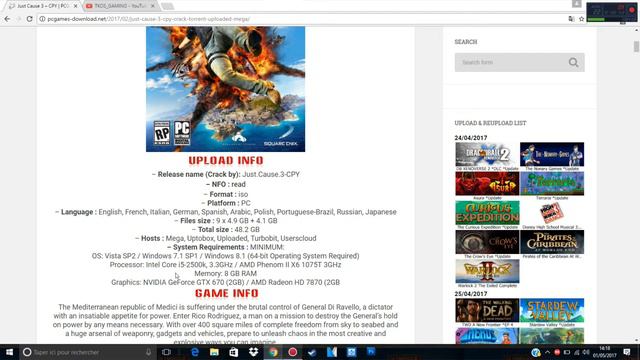
Task: Open The Curious Expedition thumbnail
Action: tap(487, 213)
